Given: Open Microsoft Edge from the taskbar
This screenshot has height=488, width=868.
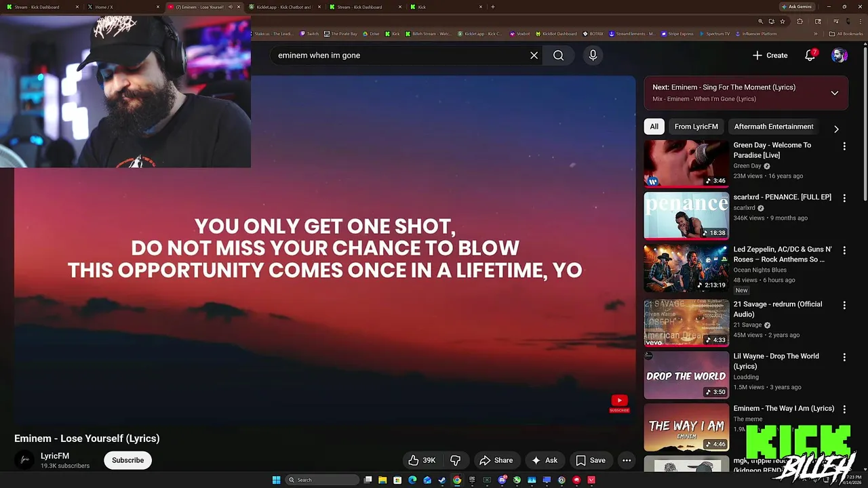Looking at the screenshot, I should click(x=412, y=480).
